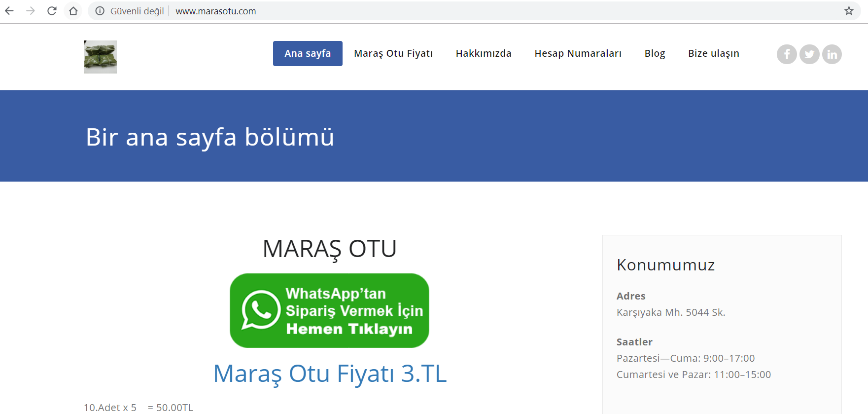The image size is (868, 414).
Task: Open the Facebook social icon
Action: pyautogui.click(x=787, y=54)
